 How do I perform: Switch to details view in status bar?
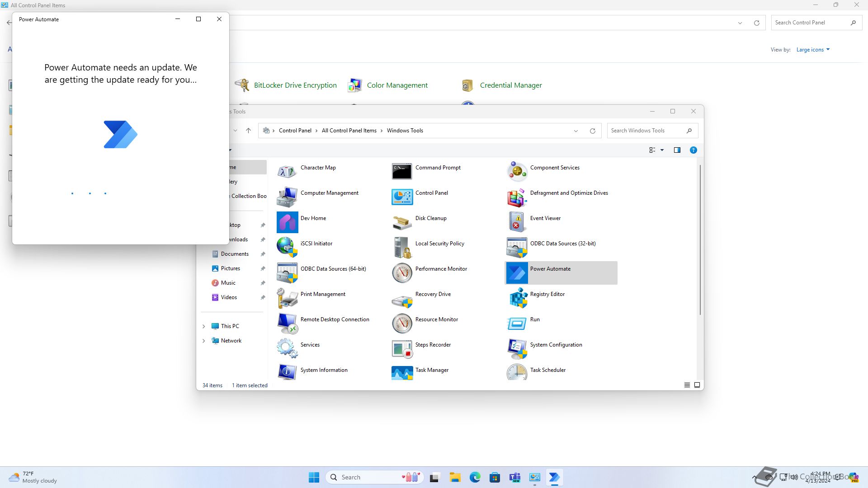[687, 385]
